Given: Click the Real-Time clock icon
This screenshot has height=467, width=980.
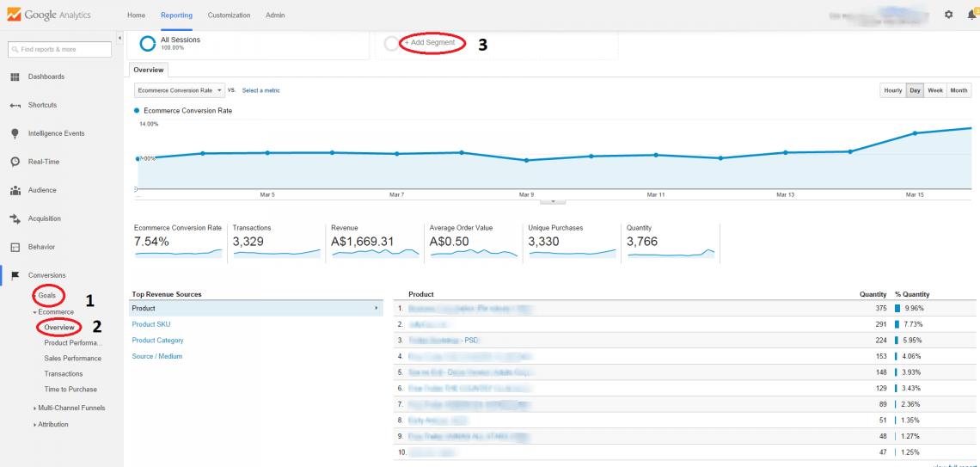Looking at the screenshot, I should click(x=15, y=162).
